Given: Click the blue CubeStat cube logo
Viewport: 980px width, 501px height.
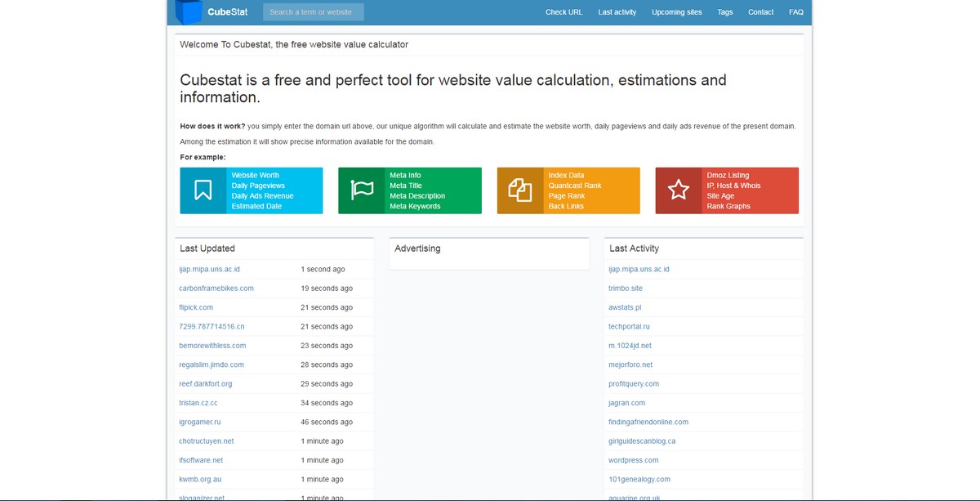Looking at the screenshot, I should tap(189, 12).
